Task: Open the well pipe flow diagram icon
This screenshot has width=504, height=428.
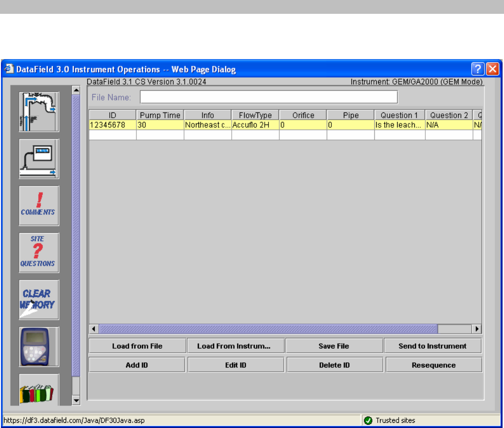Action: [39, 112]
